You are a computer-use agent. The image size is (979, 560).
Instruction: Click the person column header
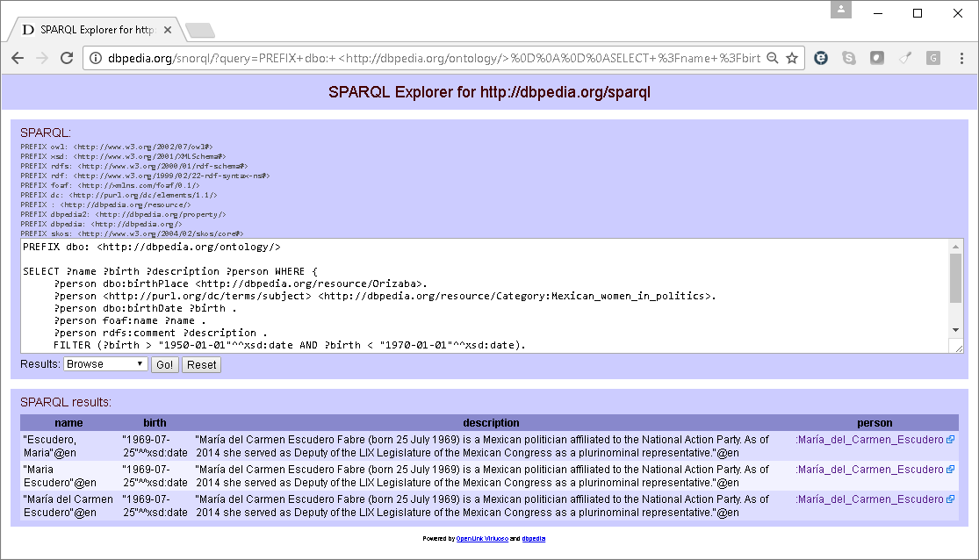875,423
